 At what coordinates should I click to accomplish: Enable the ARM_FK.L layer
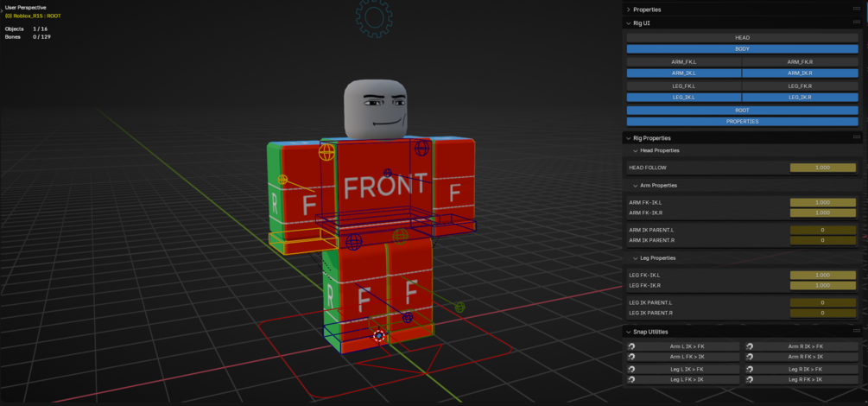pyautogui.click(x=684, y=62)
